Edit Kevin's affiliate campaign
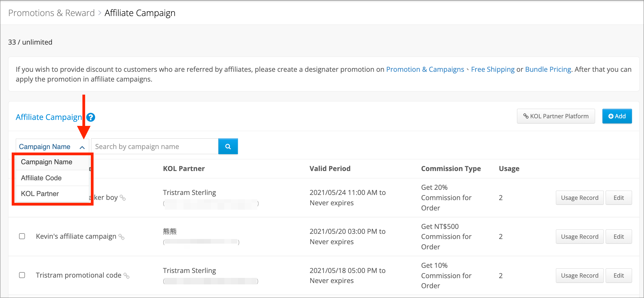 [619, 237]
